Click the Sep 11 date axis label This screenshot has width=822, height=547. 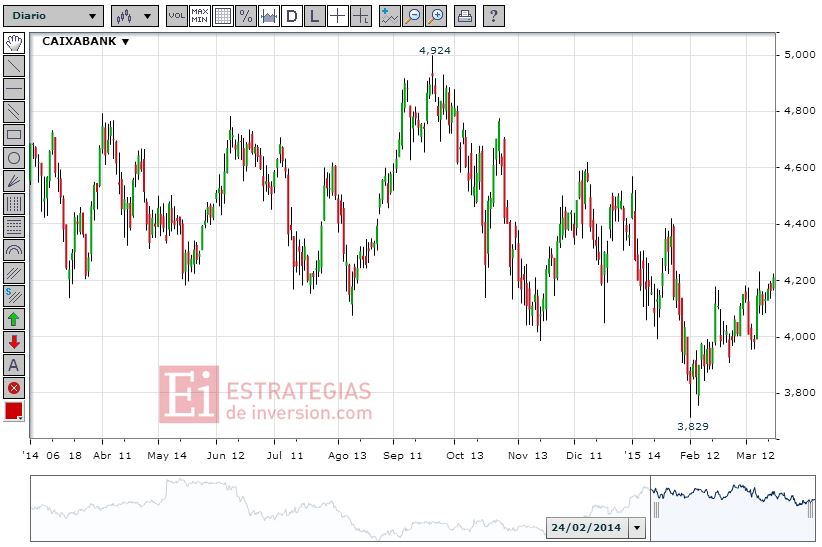click(403, 455)
